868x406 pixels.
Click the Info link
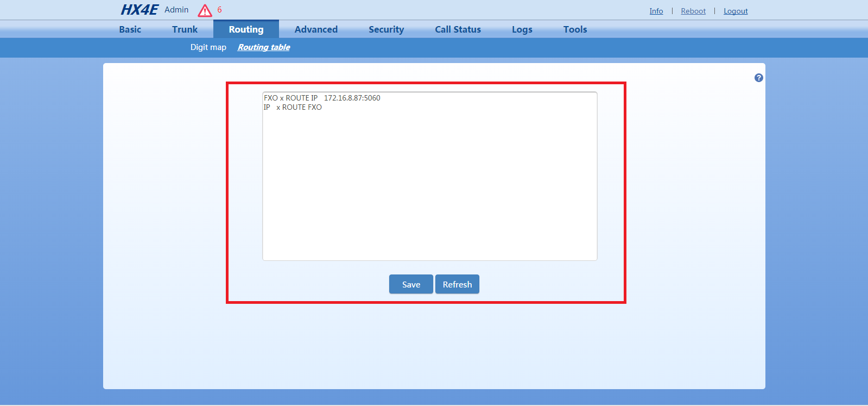[x=656, y=11]
